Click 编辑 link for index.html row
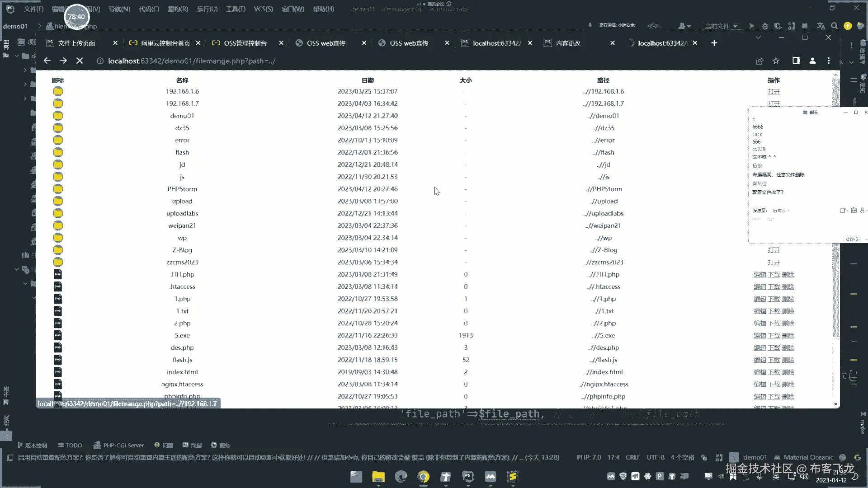Viewport: 868px width, 488px height. click(x=759, y=372)
